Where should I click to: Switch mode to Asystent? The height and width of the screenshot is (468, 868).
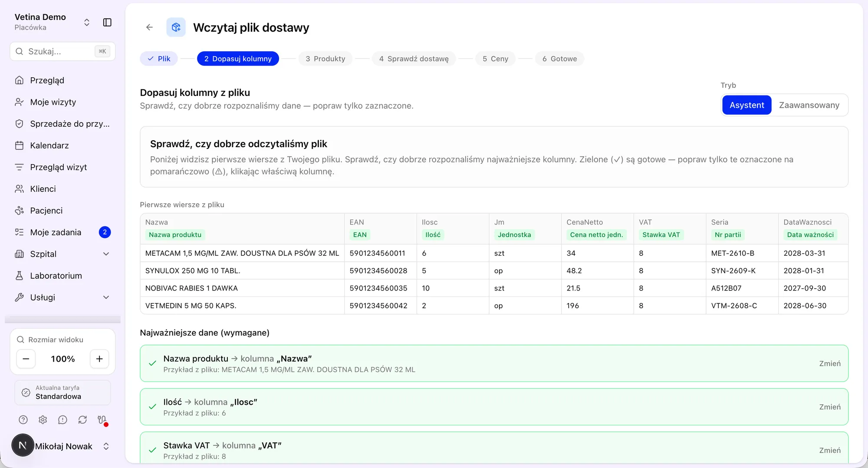pyautogui.click(x=746, y=105)
